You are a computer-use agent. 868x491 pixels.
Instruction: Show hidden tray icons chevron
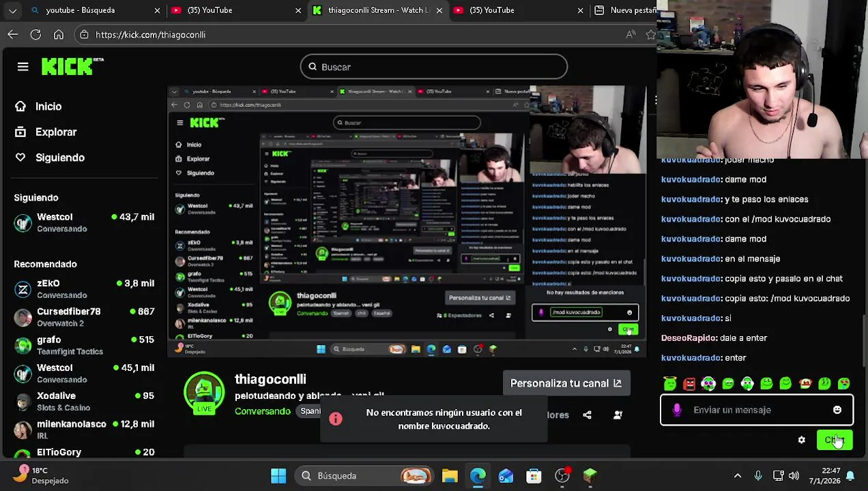[x=738, y=475]
